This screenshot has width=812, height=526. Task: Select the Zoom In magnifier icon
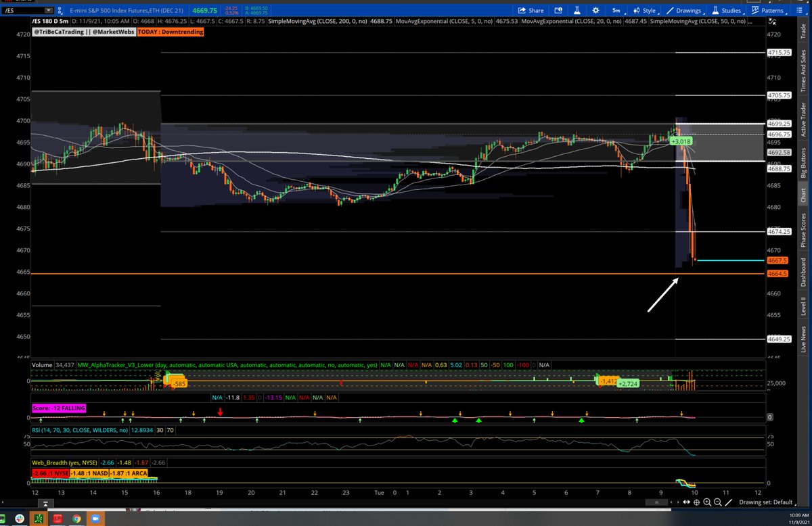click(x=708, y=502)
